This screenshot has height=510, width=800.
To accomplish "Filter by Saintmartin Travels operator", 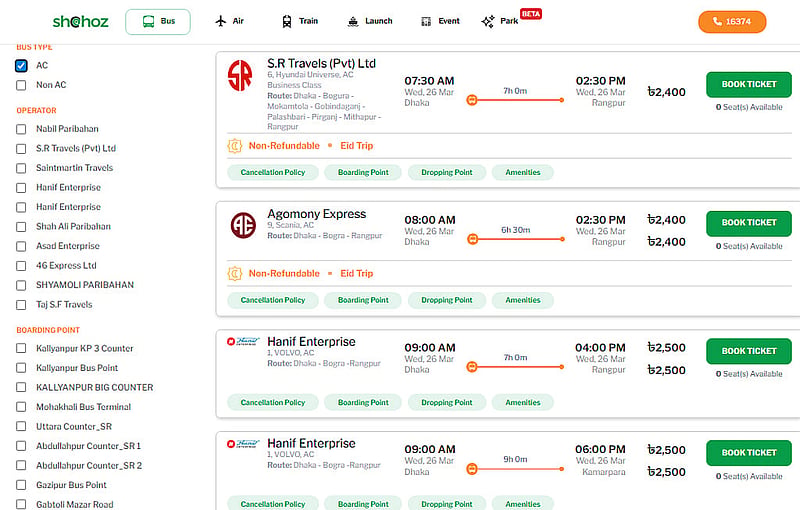I will click(x=21, y=168).
